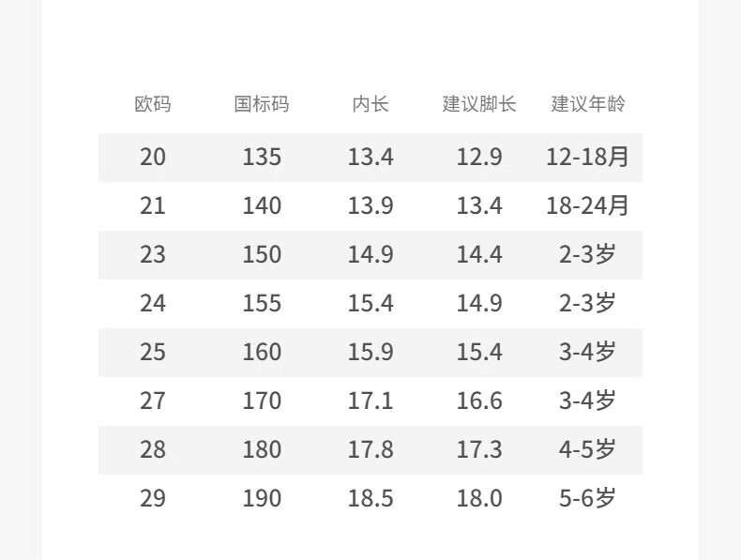Click recommended foot length 16.6
The image size is (741, 560).
coord(479,401)
